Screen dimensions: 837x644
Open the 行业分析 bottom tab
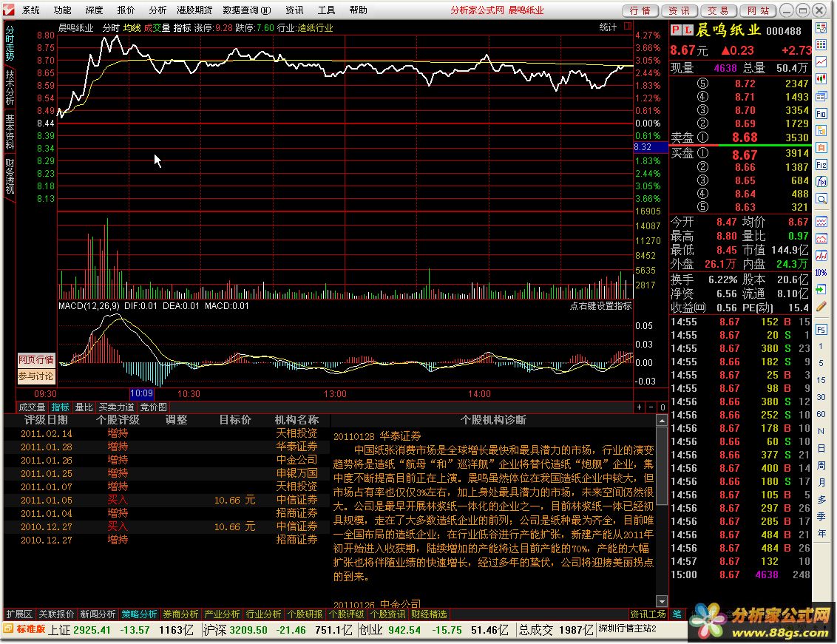click(263, 614)
